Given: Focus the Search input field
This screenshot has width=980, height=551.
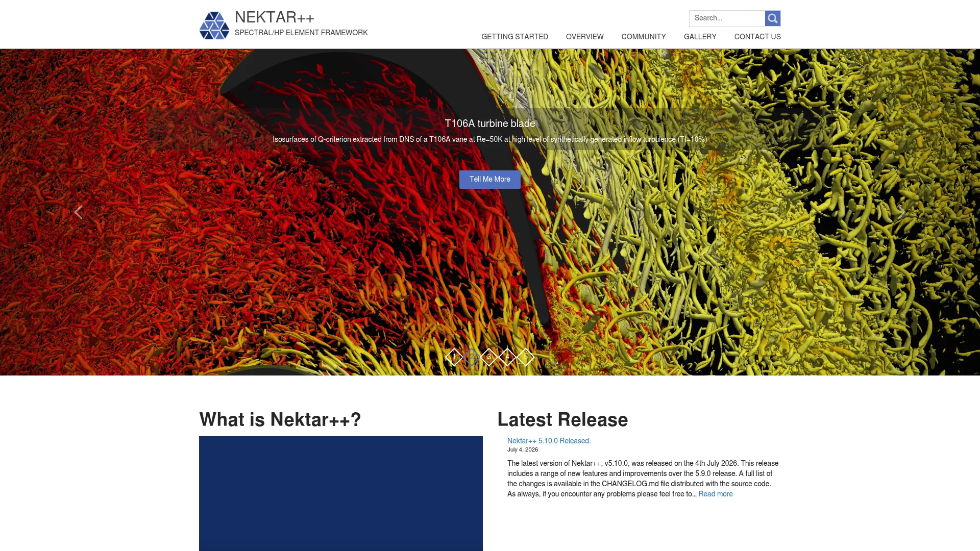Looking at the screenshot, I should 727,18.
